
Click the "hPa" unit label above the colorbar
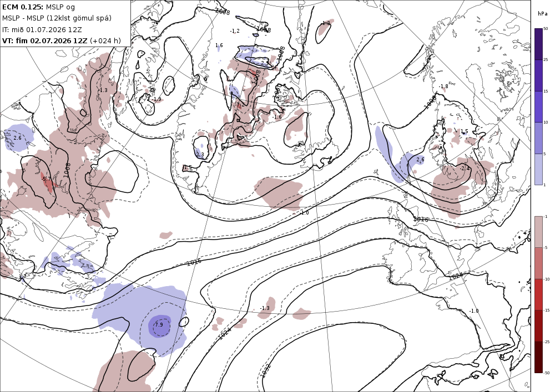(542, 14)
